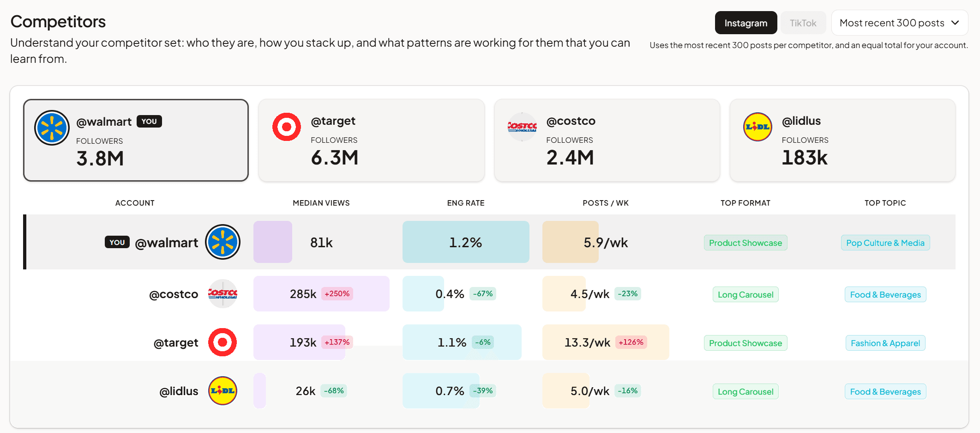This screenshot has width=980, height=433.
Task: Click the Pop Culture & Media topic tag
Action: pyautogui.click(x=885, y=243)
